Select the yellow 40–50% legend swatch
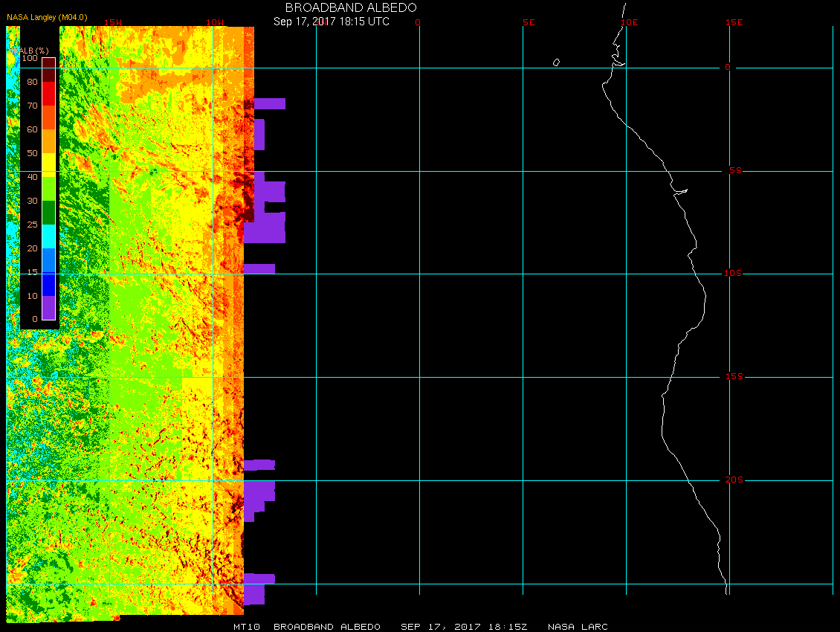 48,164
